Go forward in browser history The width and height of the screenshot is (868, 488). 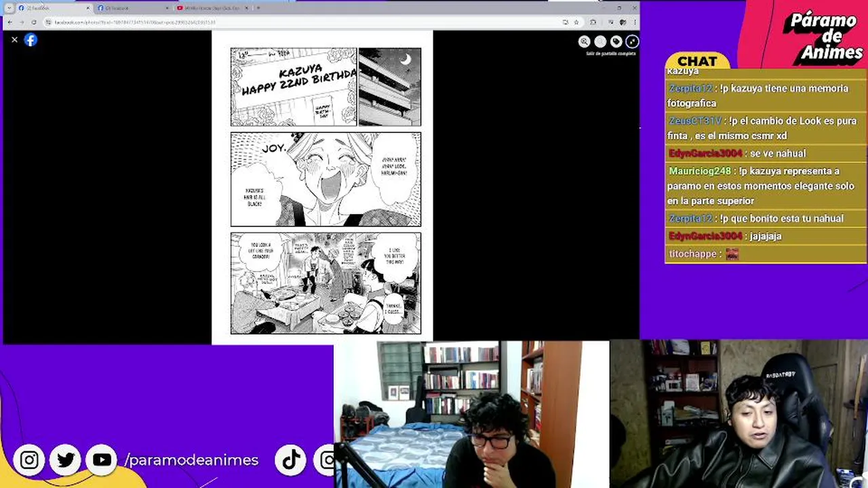(x=22, y=22)
